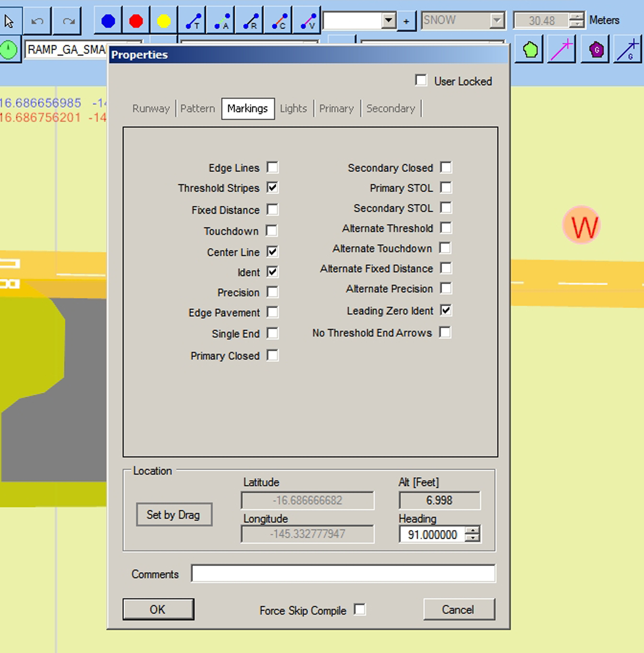Select the yellow octagon drawing tool
Image resolution: width=644 pixels, height=653 pixels.
(164, 21)
